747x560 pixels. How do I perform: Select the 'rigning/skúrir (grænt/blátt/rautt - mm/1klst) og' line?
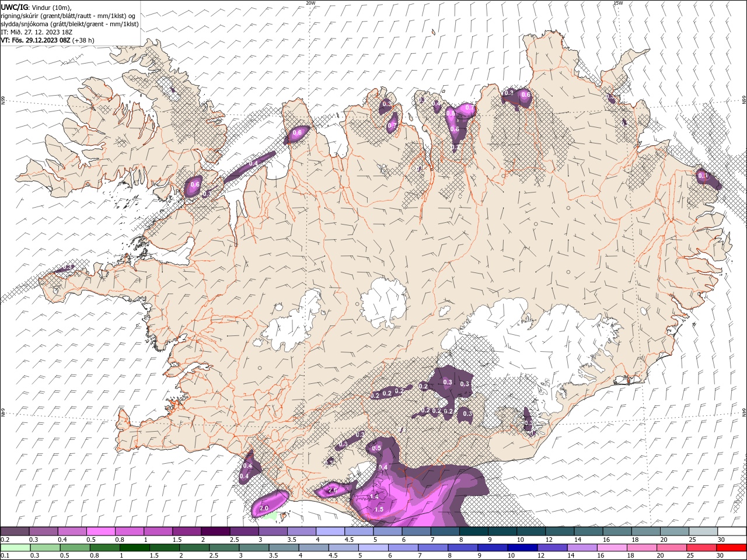pyautogui.click(x=68, y=16)
